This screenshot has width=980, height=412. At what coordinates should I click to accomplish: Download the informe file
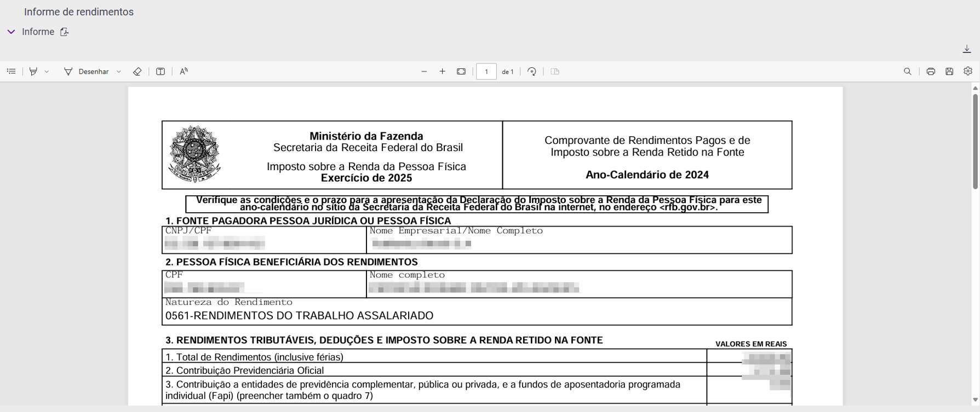(x=967, y=49)
